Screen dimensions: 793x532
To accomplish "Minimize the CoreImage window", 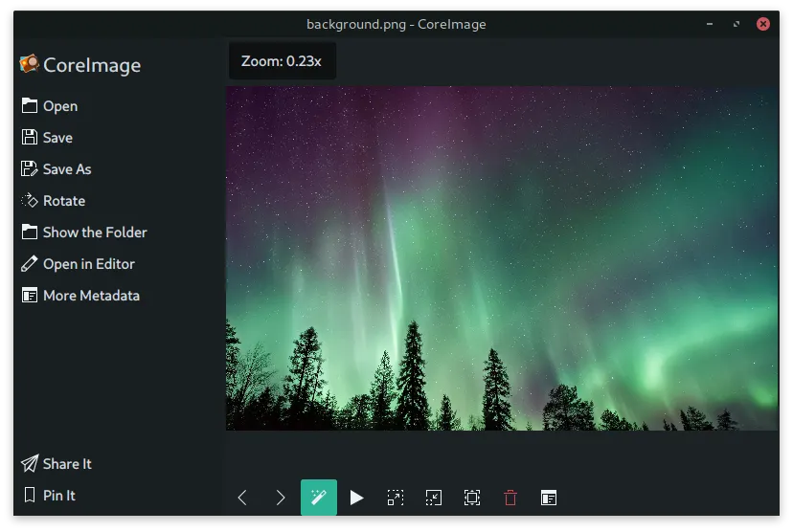I will [710, 24].
